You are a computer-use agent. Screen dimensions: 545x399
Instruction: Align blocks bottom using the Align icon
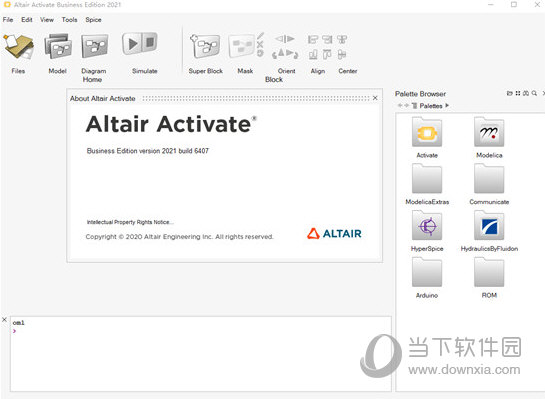point(313,54)
